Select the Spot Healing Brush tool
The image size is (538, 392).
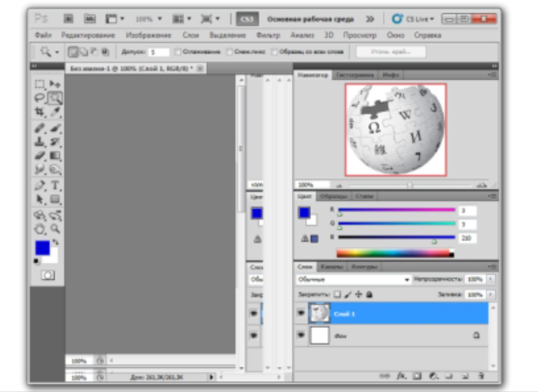pyautogui.click(x=40, y=128)
